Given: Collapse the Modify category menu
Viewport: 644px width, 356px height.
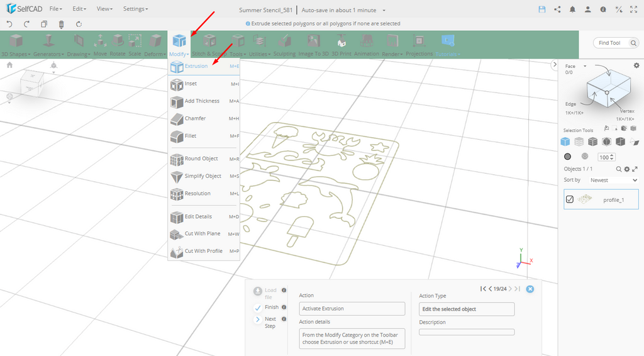Looking at the screenshot, I should pyautogui.click(x=179, y=45).
